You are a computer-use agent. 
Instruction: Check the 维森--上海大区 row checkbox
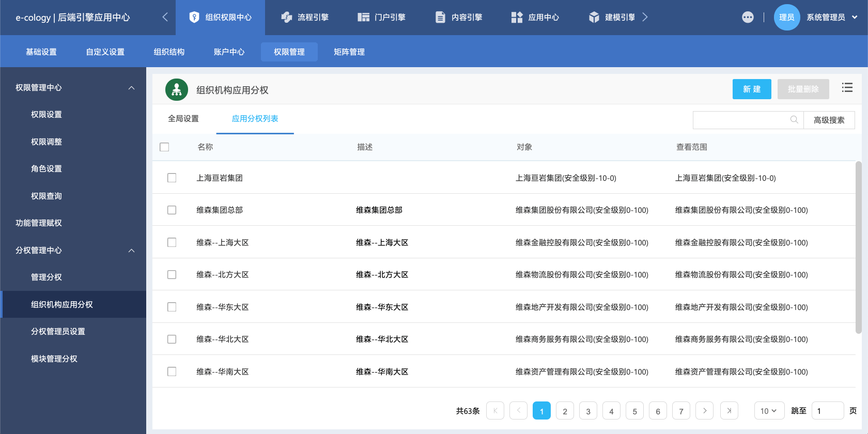(x=172, y=242)
